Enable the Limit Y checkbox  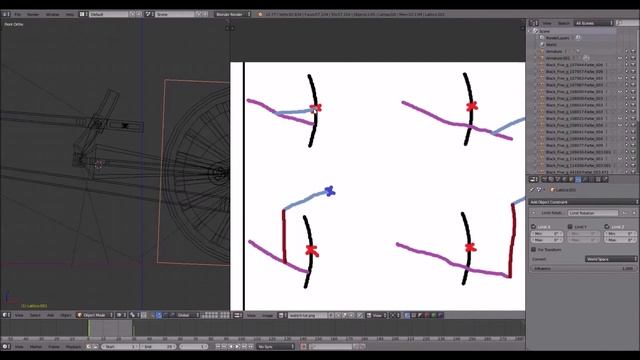tap(570, 227)
